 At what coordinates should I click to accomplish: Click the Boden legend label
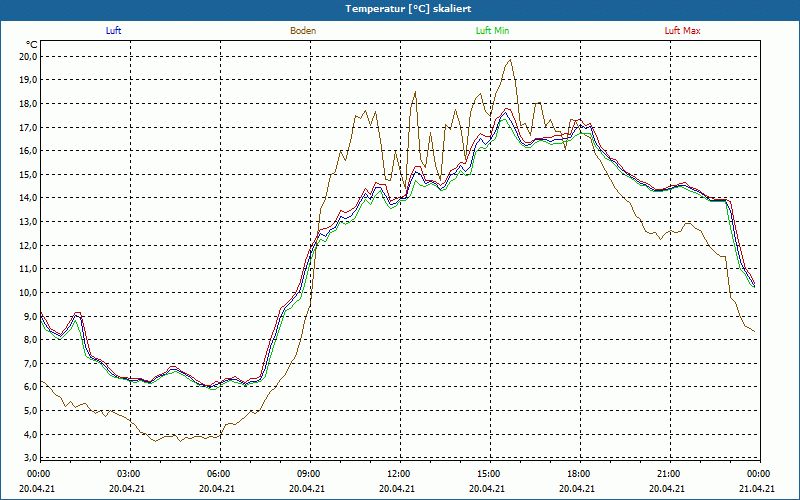pos(303,31)
